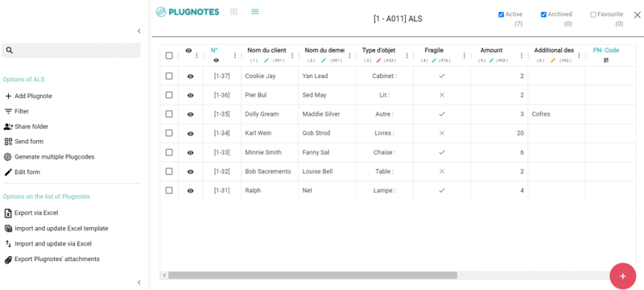The width and height of the screenshot is (644, 290).
Task: Click the horizontal scrollbar under the table
Action: 312,275
